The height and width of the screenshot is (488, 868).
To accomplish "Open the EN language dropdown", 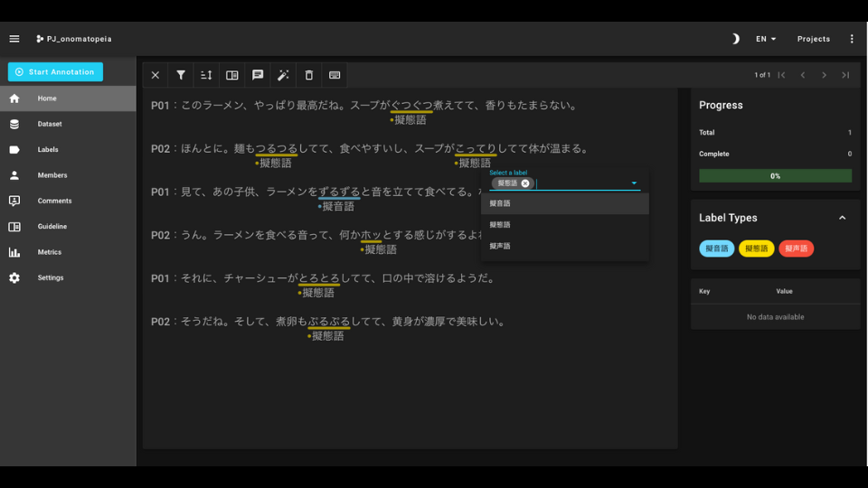I will point(766,39).
